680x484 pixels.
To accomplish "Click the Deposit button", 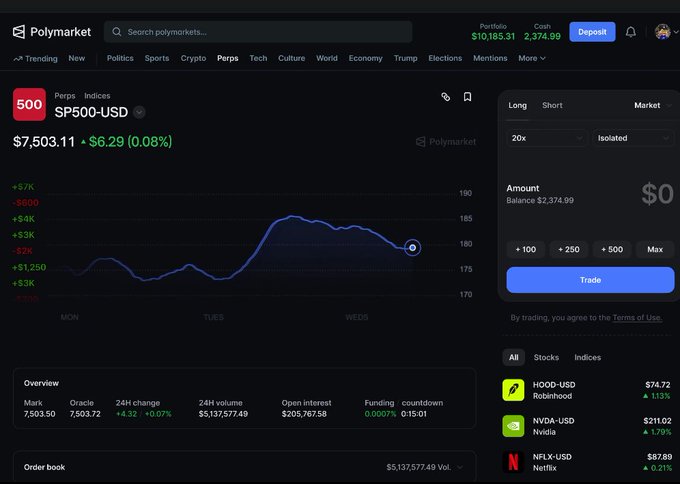I will tap(592, 32).
